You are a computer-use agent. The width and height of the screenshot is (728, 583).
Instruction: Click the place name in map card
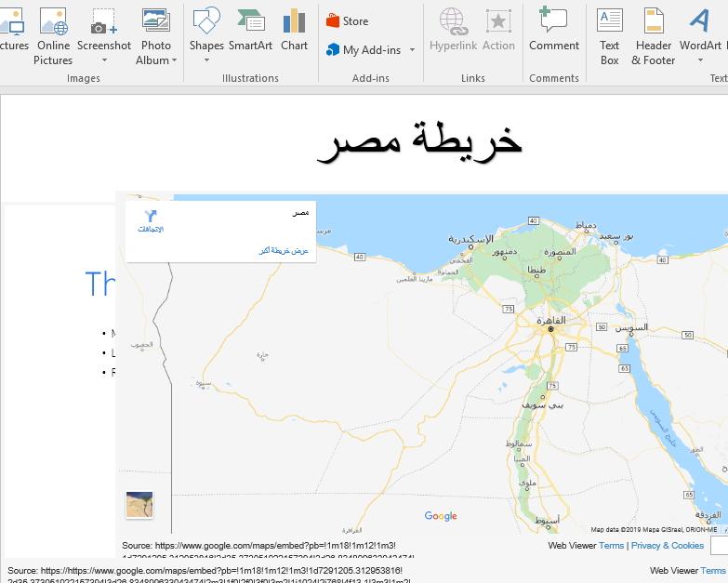click(x=300, y=213)
